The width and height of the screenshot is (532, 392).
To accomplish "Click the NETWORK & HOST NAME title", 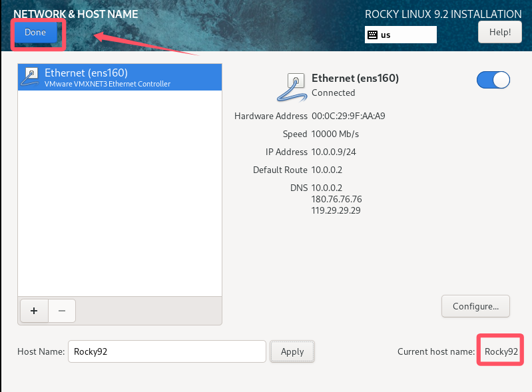I will coord(76,14).
